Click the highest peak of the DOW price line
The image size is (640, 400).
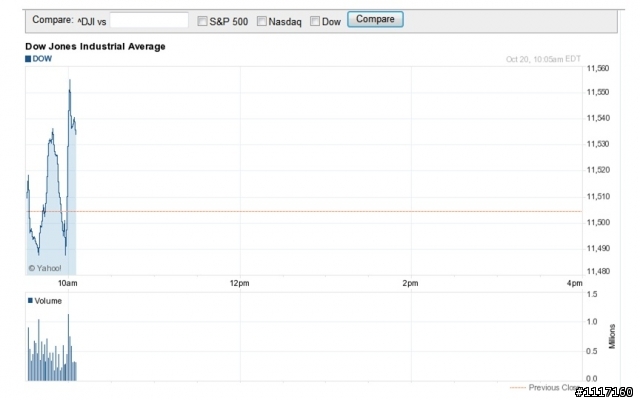70,81
